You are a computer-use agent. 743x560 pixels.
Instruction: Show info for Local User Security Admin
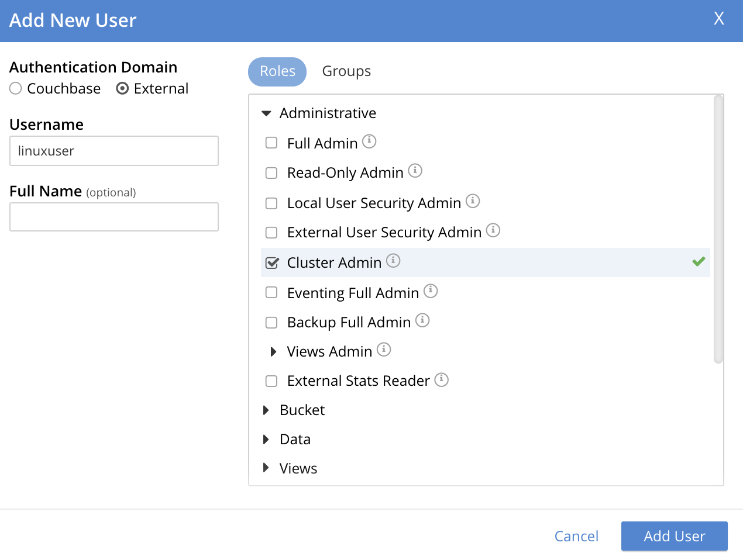[x=473, y=201]
